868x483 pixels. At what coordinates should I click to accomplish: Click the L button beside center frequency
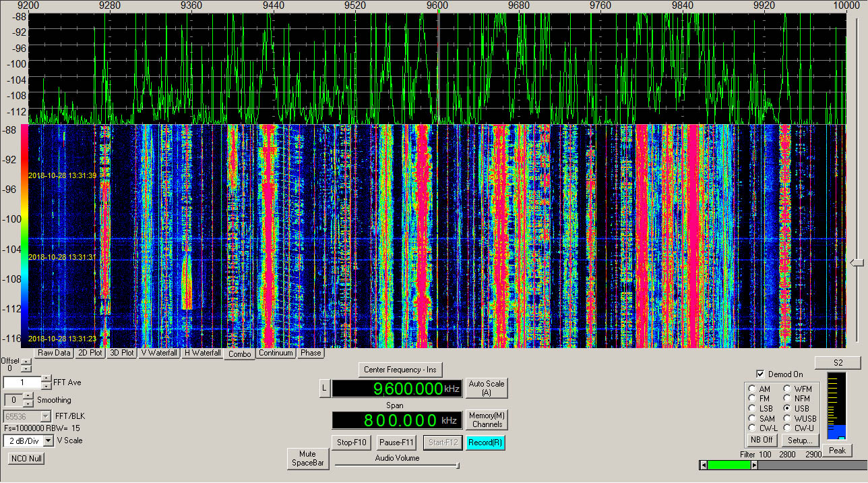pyautogui.click(x=323, y=388)
